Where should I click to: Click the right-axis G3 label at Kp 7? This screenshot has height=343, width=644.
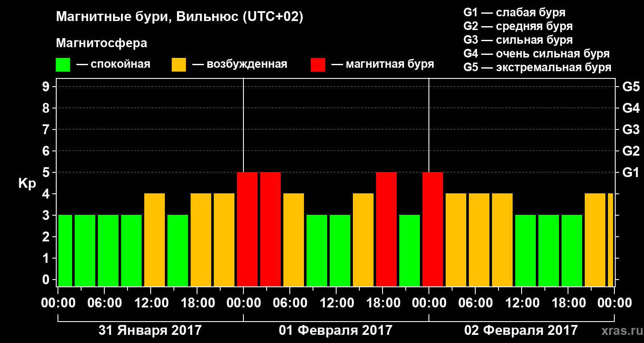coord(631,129)
